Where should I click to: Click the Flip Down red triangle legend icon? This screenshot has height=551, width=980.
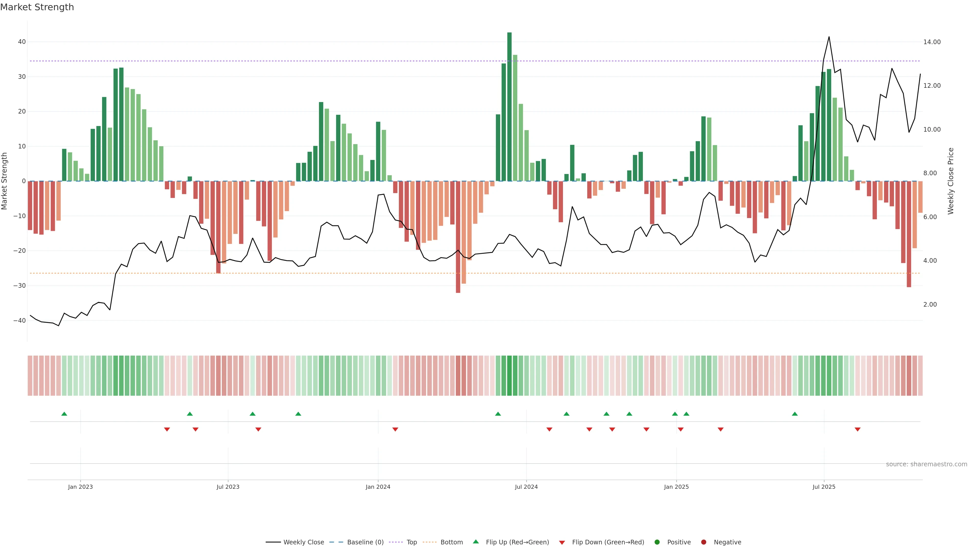coord(562,543)
